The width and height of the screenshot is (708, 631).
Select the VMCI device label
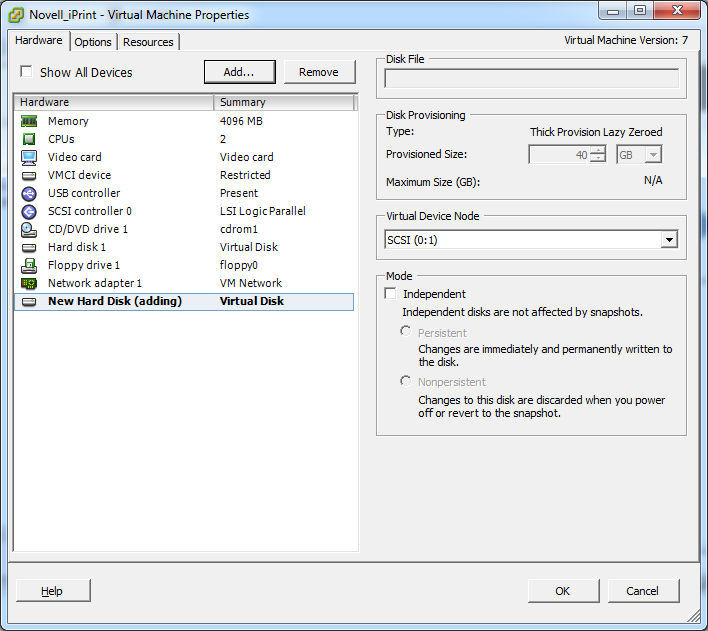pyautogui.click(x=79, y=175)
